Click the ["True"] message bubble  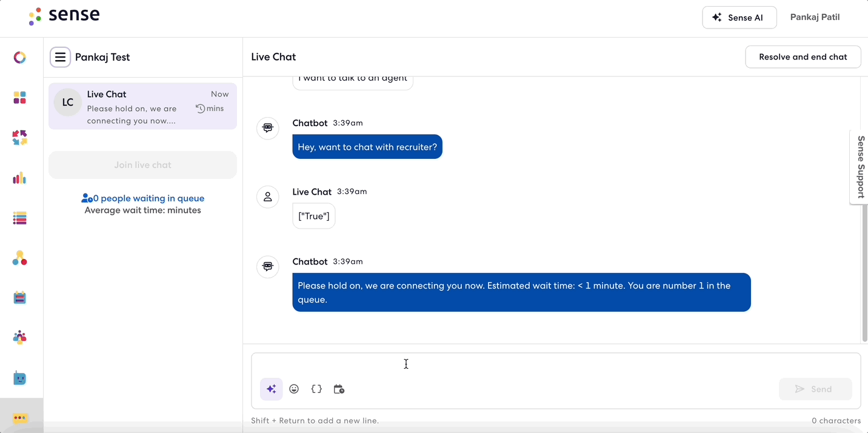click(313, 216)
